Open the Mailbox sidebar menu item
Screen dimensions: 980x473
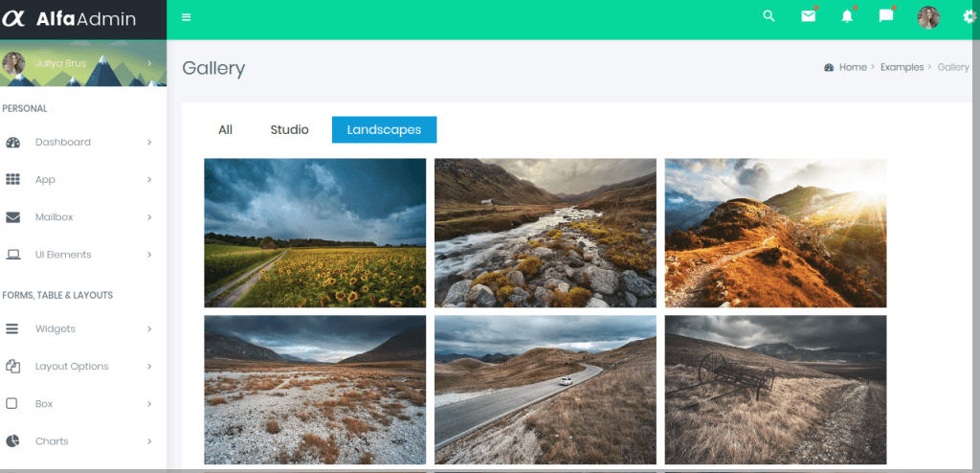click(x=82, y=217)
